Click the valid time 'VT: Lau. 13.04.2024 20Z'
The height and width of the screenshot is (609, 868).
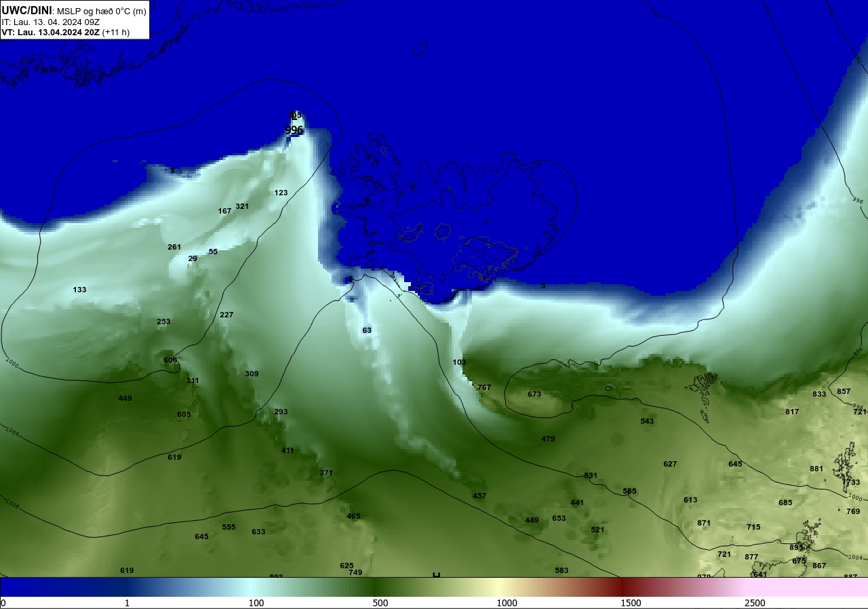click(50, 32)
